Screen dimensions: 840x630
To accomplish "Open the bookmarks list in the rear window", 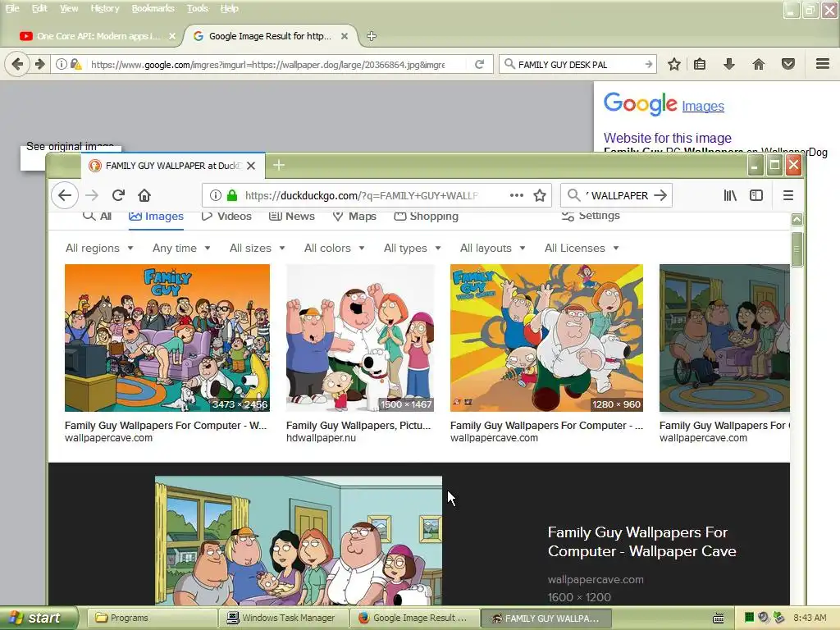I will coord(699,64).
